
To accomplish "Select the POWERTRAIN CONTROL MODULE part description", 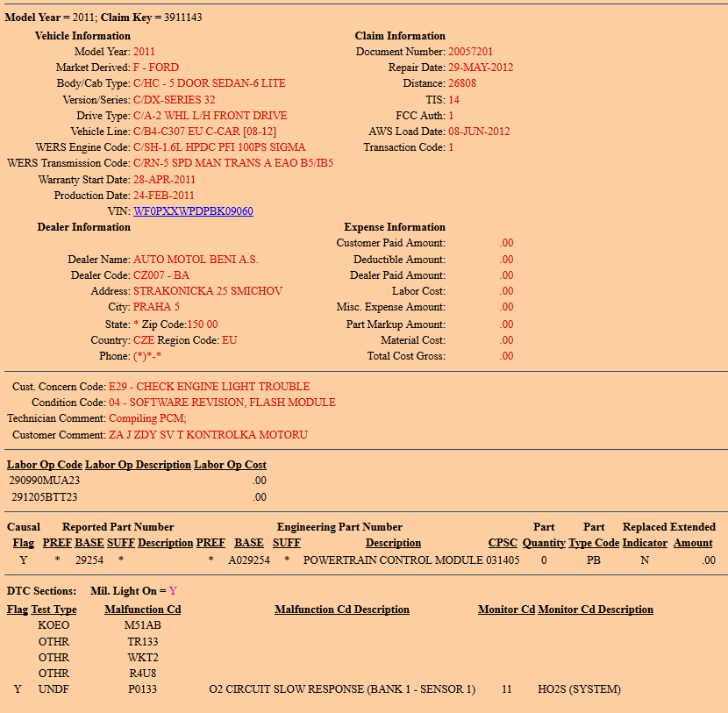I will click(x=393, y=560).
